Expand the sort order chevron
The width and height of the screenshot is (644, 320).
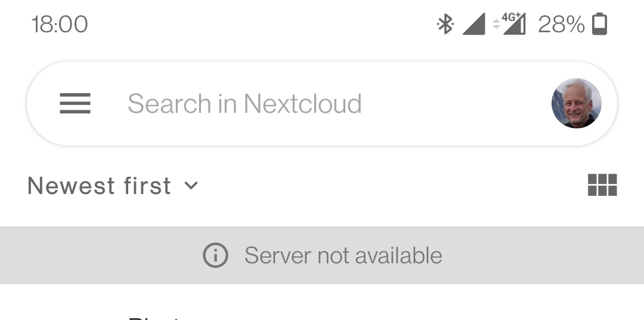coord(191,186)
